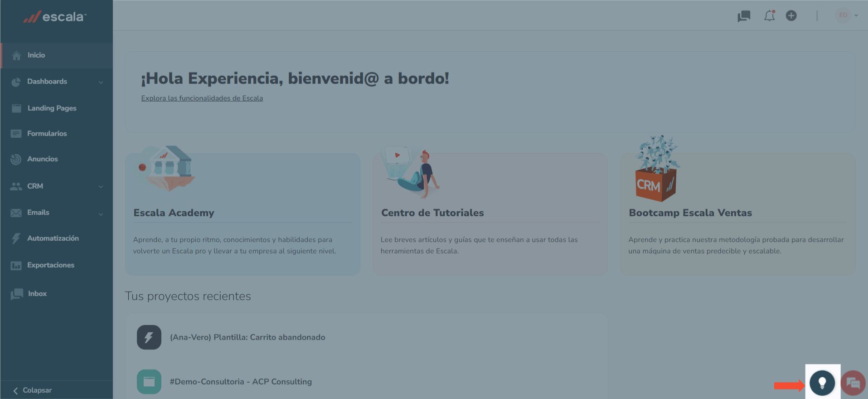Open Inbox menu item label
This screenshot has height=399, width=868.
[x=37, y=294]
